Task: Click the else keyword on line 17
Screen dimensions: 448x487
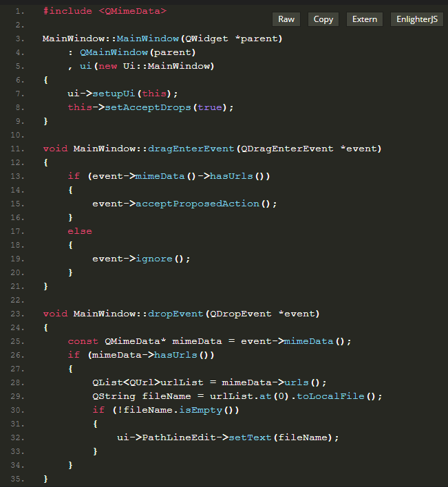Action: click(x=79, y=231)
